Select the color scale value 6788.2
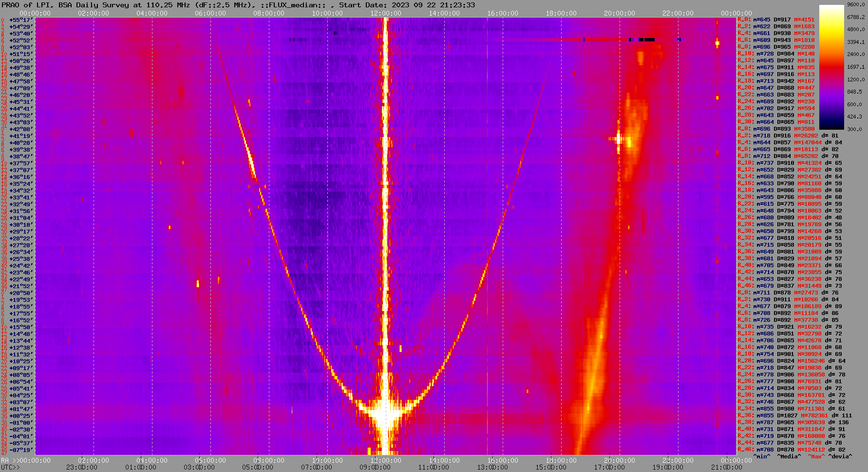 tap(856, 17)
